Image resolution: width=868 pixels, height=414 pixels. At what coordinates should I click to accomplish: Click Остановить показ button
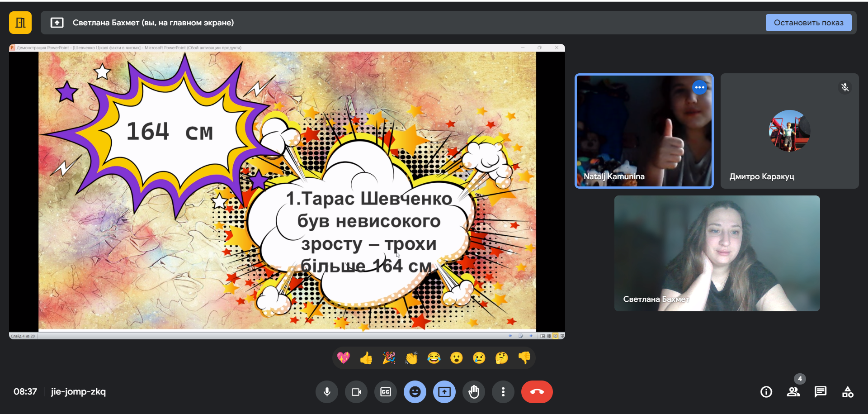pyautogui.click(x=808, y=23)
